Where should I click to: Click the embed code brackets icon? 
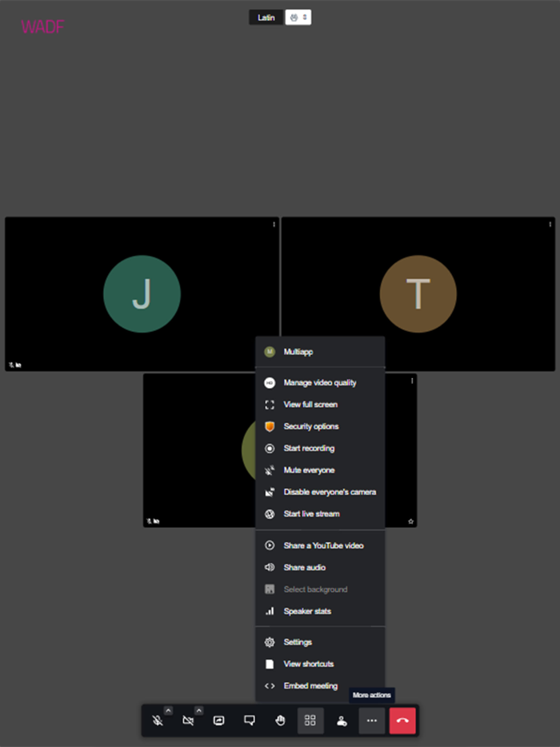[270, 686]
